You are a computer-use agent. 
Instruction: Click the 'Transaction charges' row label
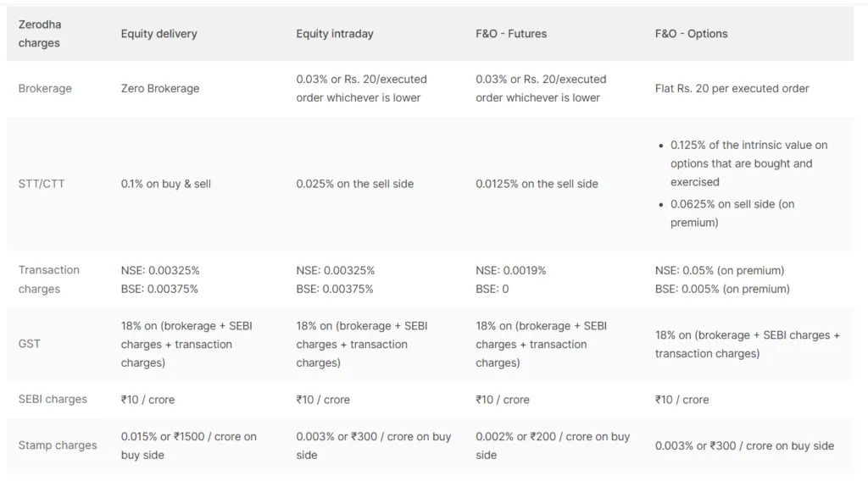pos(48,279)
